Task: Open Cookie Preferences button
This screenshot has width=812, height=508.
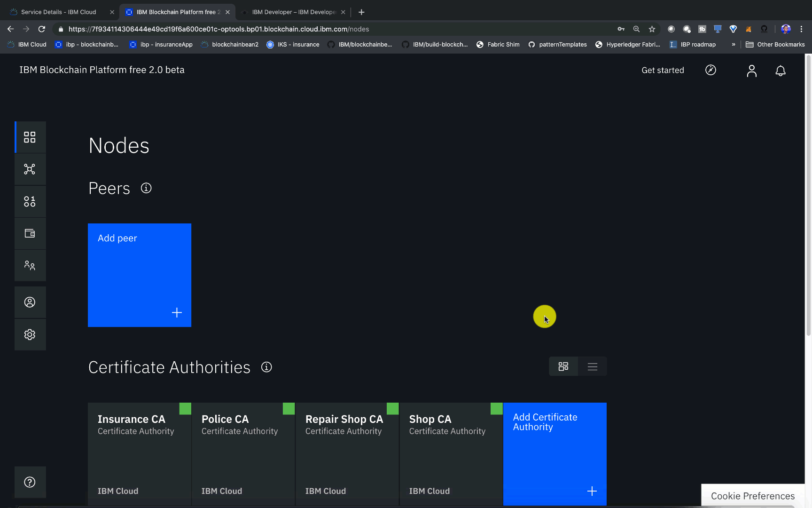Action: (x=753, y=496)
